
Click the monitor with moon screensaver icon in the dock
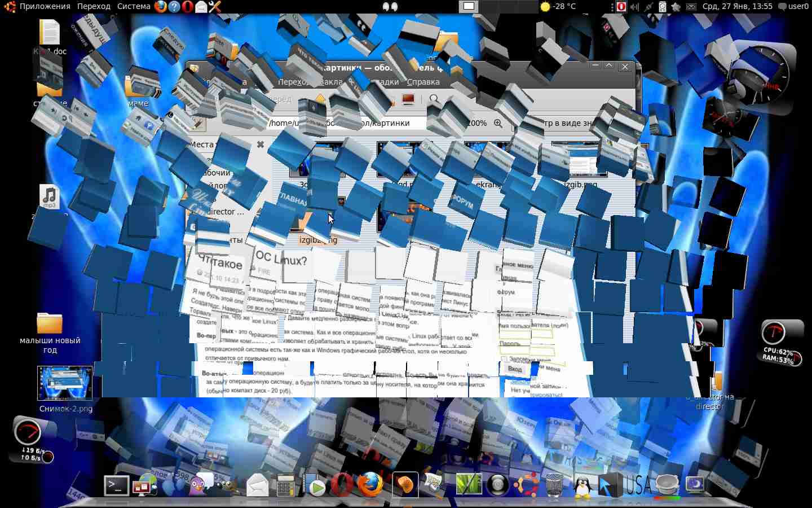pyautogui.click(x=695, y=484)
